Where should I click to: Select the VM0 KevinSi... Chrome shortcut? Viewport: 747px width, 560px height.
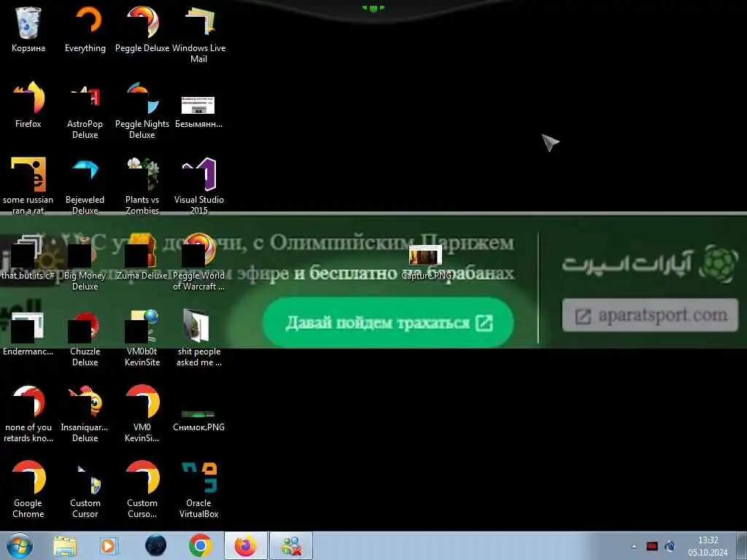(142, 413)
